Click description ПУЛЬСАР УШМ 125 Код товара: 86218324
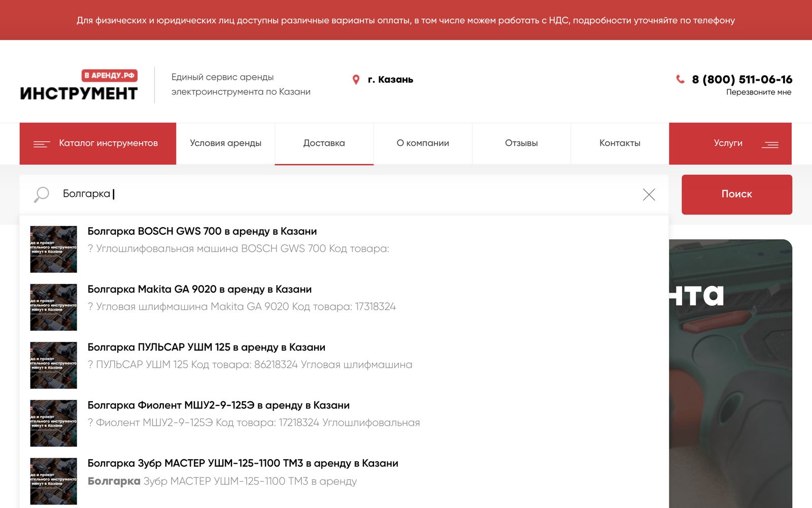 point(250,364)
